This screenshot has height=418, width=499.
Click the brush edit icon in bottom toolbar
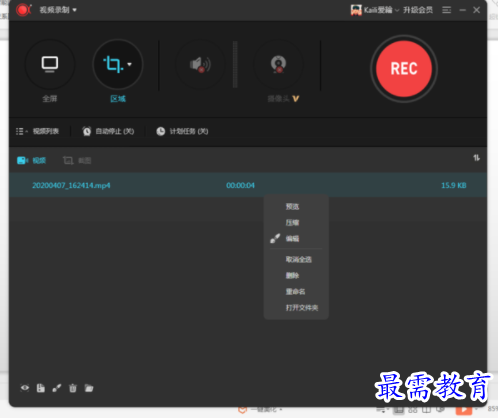[57, 388]
